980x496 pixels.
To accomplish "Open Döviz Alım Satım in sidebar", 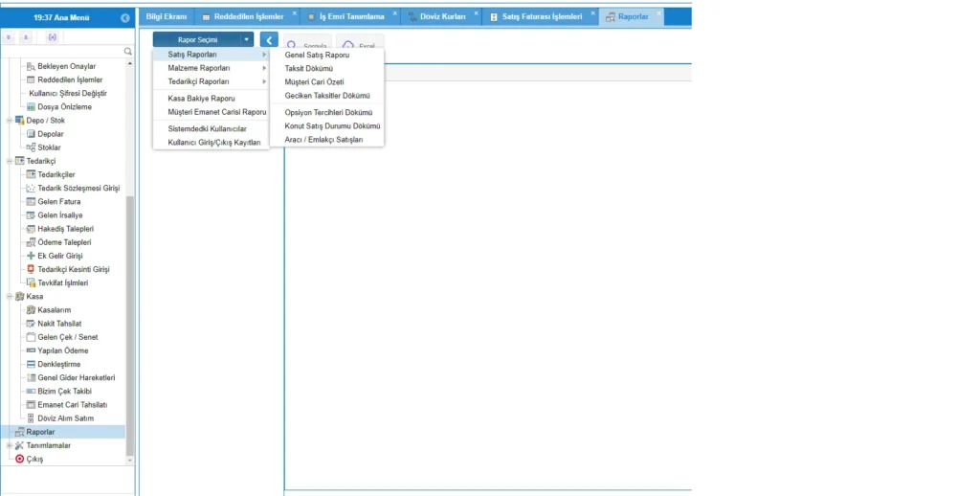I will pyautogui.click(x=65, y=418).
